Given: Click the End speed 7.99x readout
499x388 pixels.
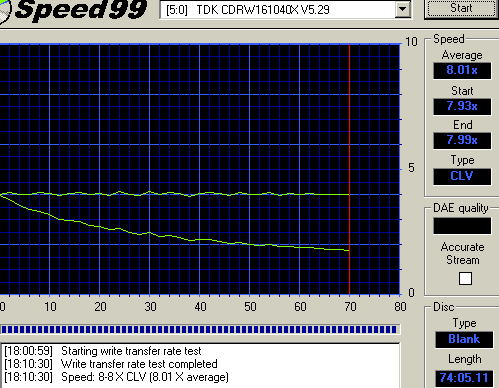Looking at the screenshot, I should (x=462, y=140).
